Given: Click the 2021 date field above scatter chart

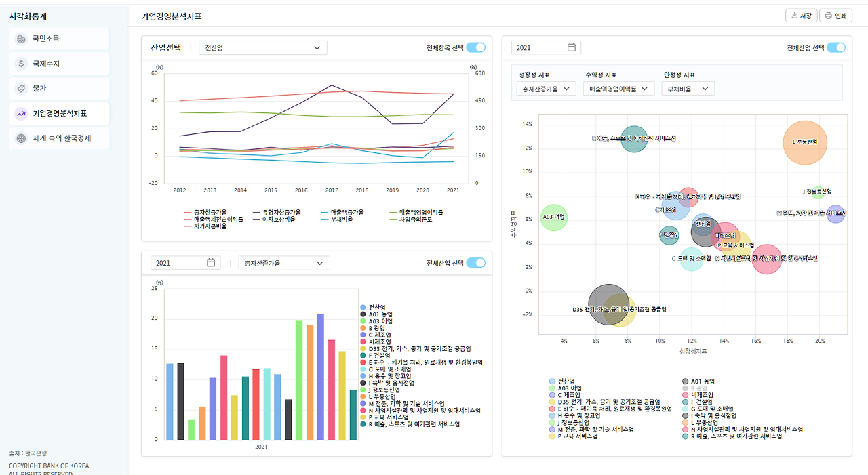Looking at the screenshot, I should (x=546, y=48).
